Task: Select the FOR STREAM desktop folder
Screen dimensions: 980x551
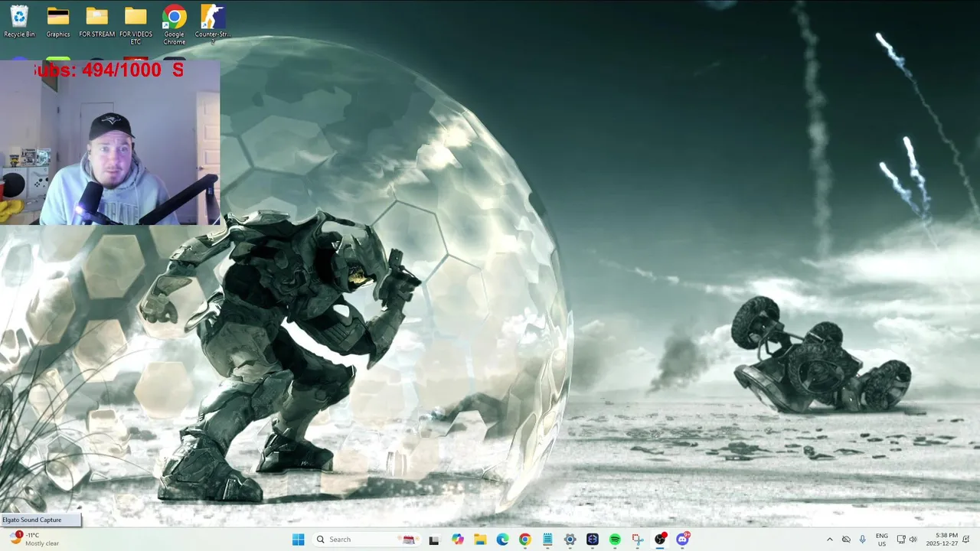Action: pyautogui.click(x=96, y=21)
